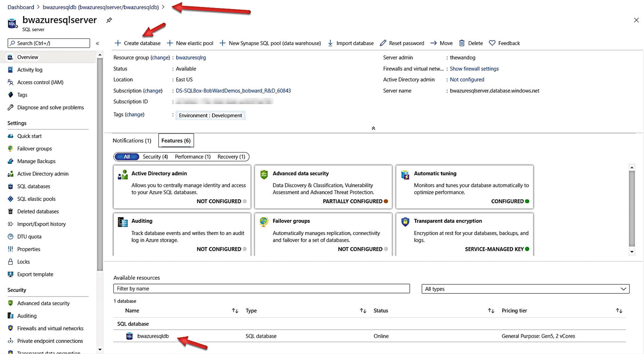The width and height of the screenshot is (644, 354).
Task: Click the Tags sidebar icon
Action: [x=11, y=95]
